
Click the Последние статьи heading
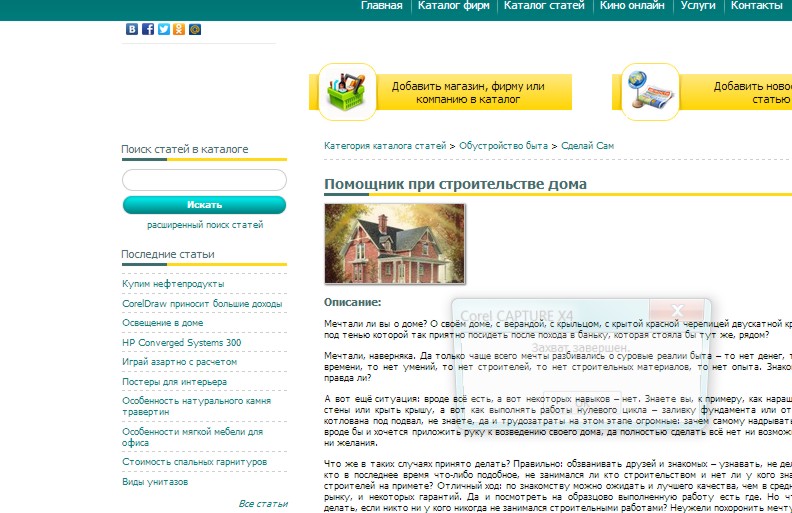168,254
